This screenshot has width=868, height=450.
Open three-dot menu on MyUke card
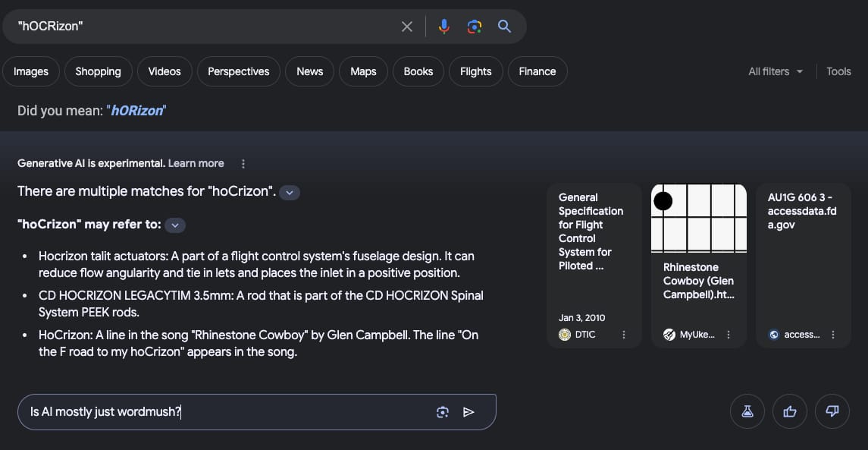729,335
